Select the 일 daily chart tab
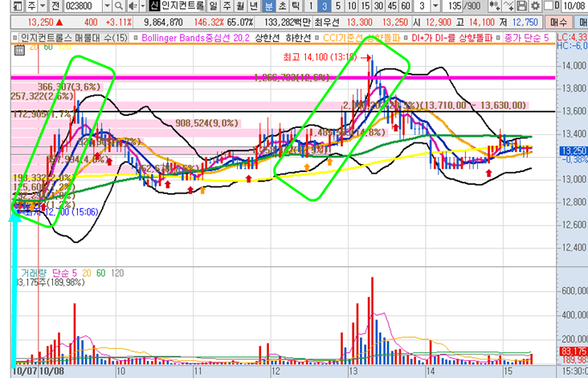588x378 pixels. (x=214, y=6)
